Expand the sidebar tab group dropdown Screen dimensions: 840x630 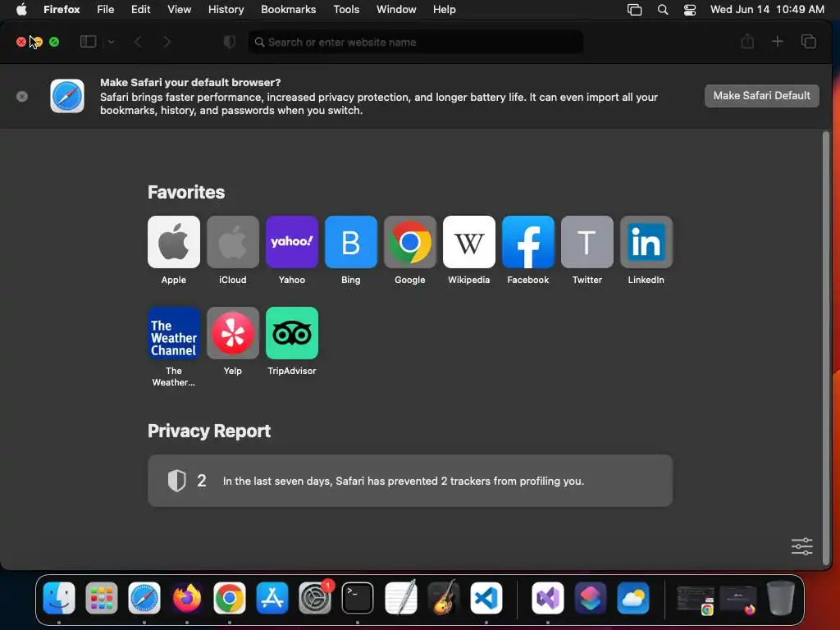pos(112,42)
